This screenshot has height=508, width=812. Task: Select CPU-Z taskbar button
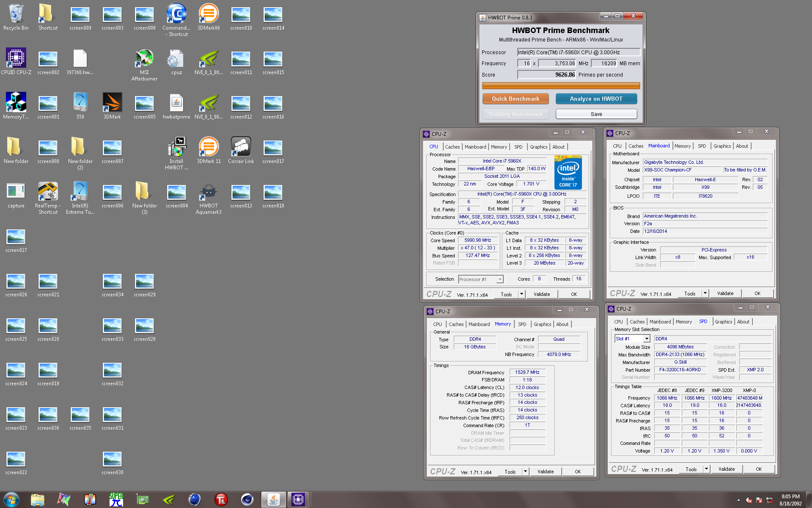point(298,500)
